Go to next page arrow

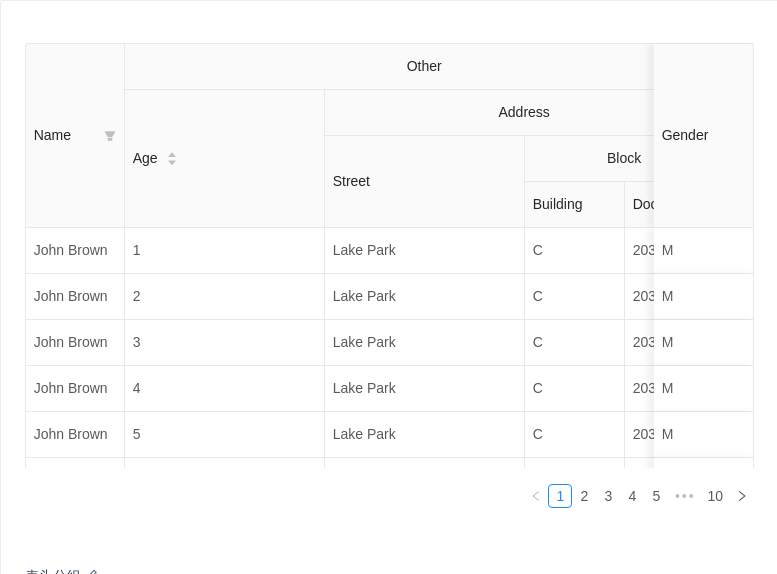(742, 496)
